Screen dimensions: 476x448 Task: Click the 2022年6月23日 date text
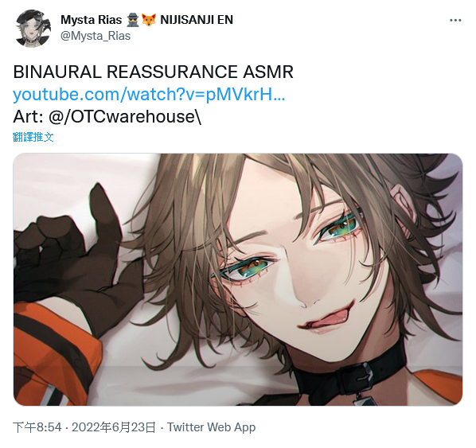(114, 427)
